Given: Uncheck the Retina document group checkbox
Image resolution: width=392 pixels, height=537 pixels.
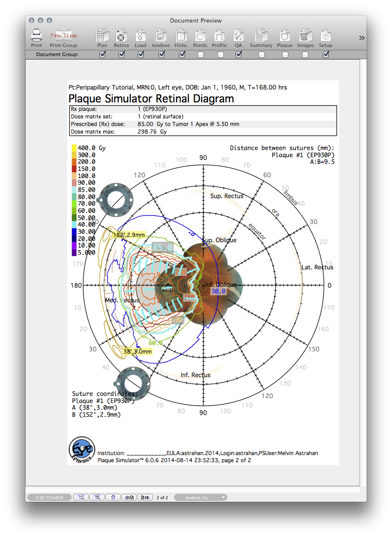Looking at the screenshot, I should click(121, 55).
